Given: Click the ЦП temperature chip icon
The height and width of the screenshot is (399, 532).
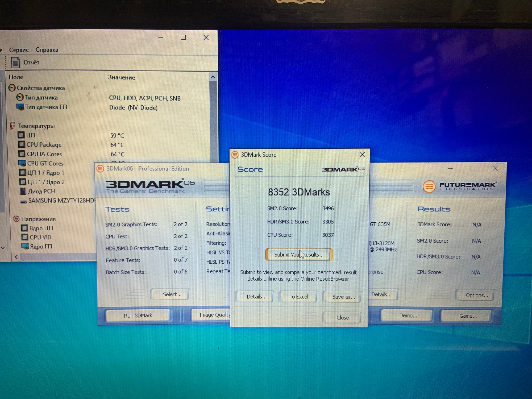Looking at the screenshot, I should click(x=21, y=135).
